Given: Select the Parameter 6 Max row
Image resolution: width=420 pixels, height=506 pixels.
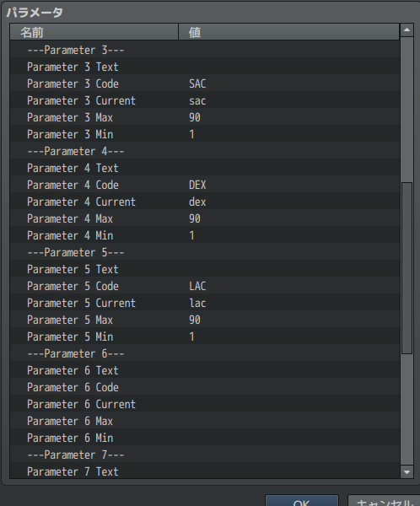Looking at the screenshot, I should tap(205, 421).
